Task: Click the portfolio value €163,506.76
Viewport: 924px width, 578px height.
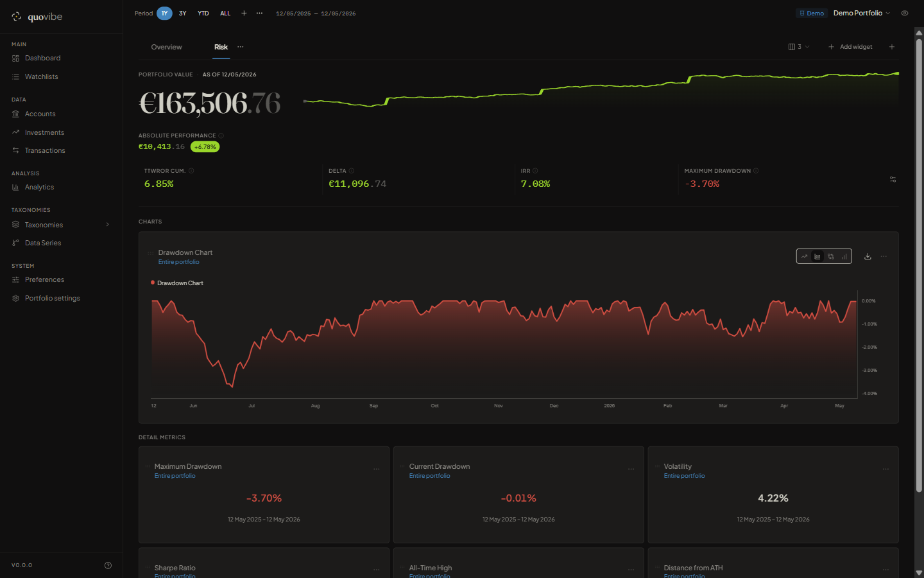Action: (210, 103)
